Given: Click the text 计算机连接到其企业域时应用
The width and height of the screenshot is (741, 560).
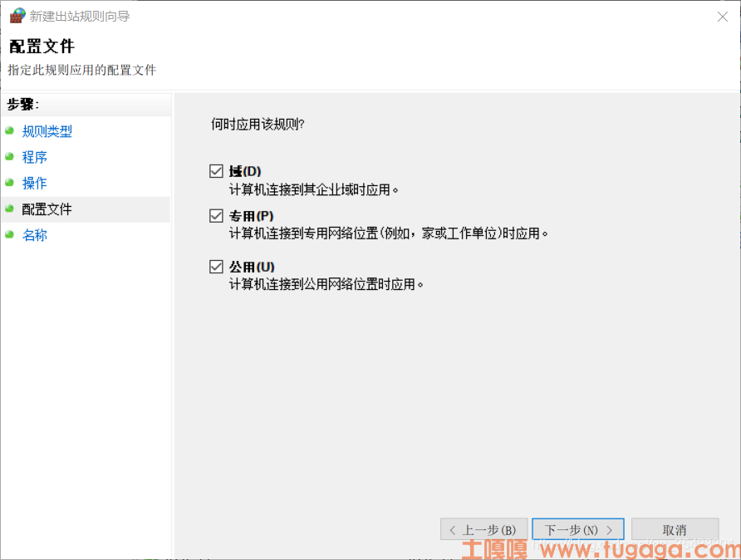Looking at the screenshot, I should click(314, 189).
